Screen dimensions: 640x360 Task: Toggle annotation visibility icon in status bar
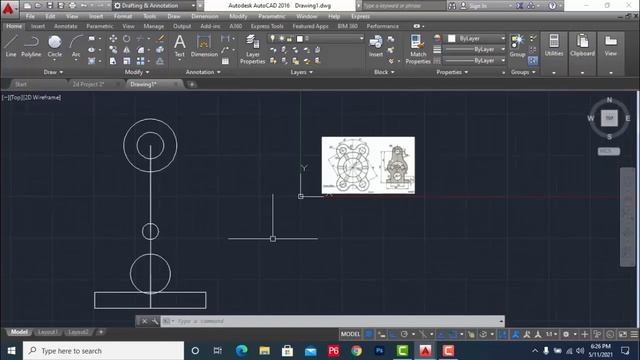pyautogui.click(x=527, y=334)
